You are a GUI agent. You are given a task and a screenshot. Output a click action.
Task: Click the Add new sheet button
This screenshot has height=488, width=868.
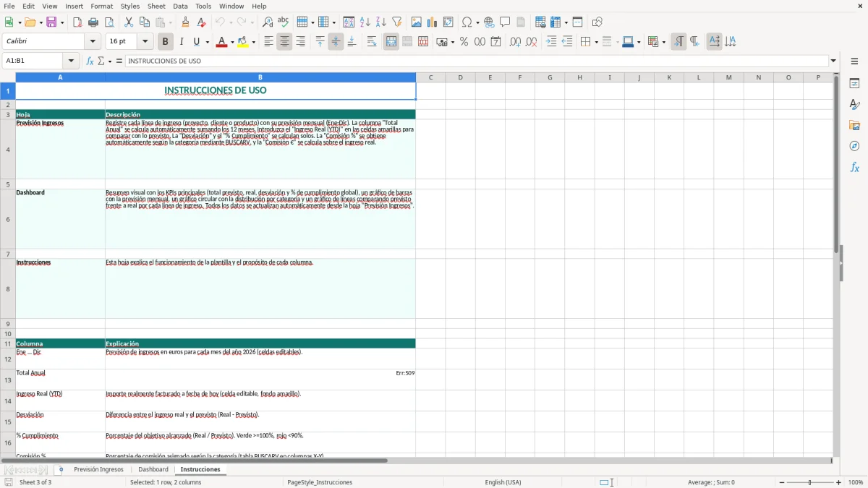(x=61, y=469)
